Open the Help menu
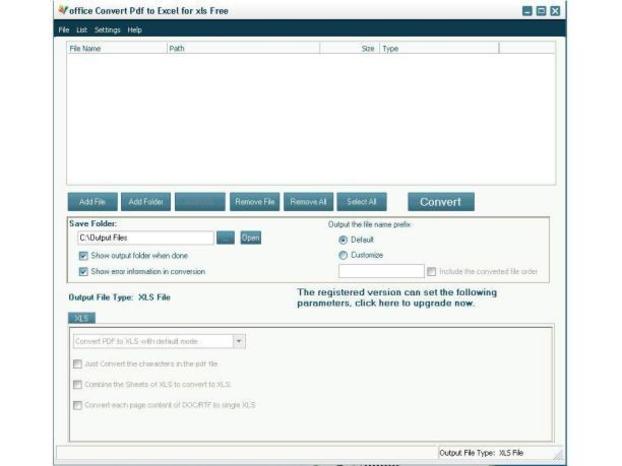The height and width of the screenshot is (466, 622). [x=134, y=30]
